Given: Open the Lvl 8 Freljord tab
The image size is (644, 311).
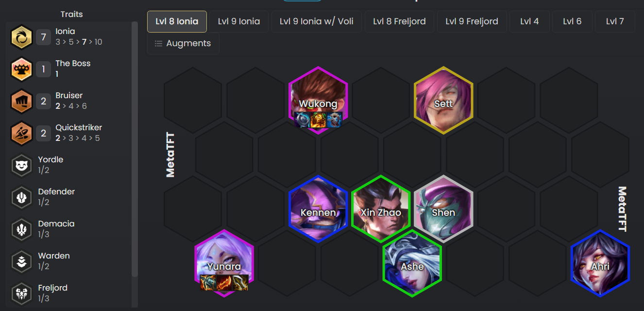Looking at the screenshot, I should coord(399,21).
